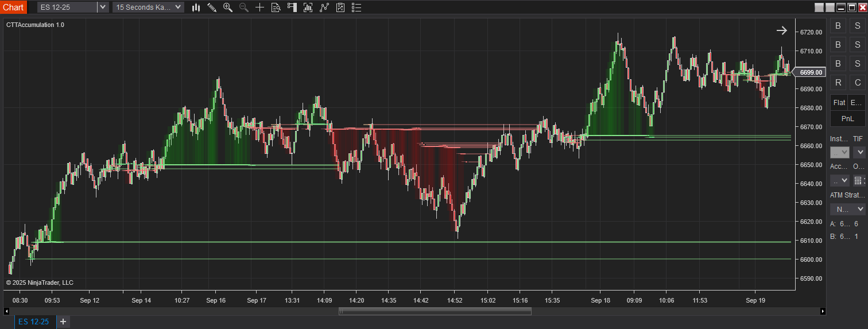Click the Zoom In magnifier icon
The width and height of the screenshot is (868, 329).
point(228,7)
